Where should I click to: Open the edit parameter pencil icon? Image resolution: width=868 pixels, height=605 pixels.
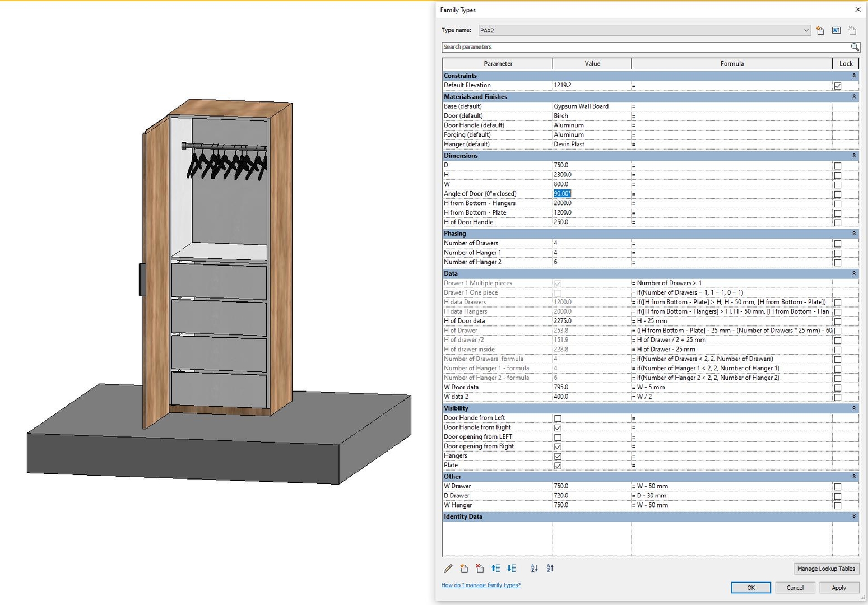pos(448,568)
